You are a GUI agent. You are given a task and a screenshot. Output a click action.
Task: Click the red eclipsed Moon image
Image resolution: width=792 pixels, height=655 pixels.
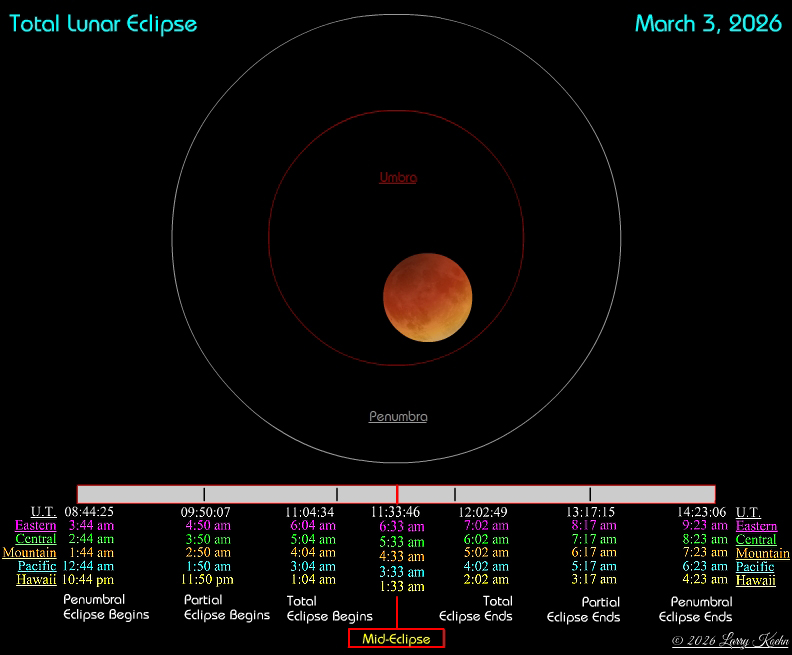pyautogui.click(x=428, y=298)
